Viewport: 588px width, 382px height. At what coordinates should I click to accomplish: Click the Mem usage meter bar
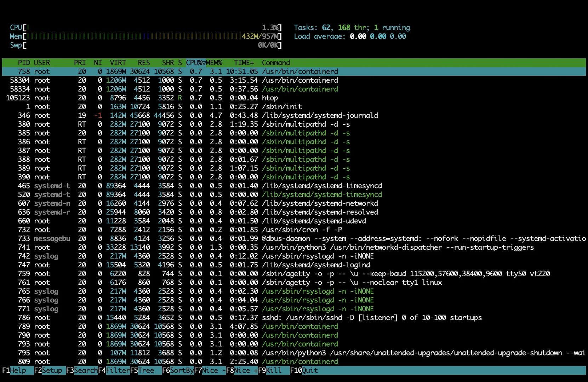[x=146, y=36]
